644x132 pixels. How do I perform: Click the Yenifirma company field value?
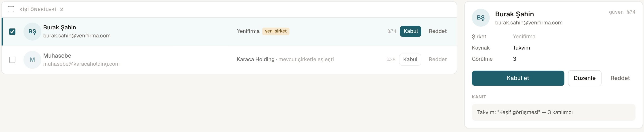[x=524, y=37]
